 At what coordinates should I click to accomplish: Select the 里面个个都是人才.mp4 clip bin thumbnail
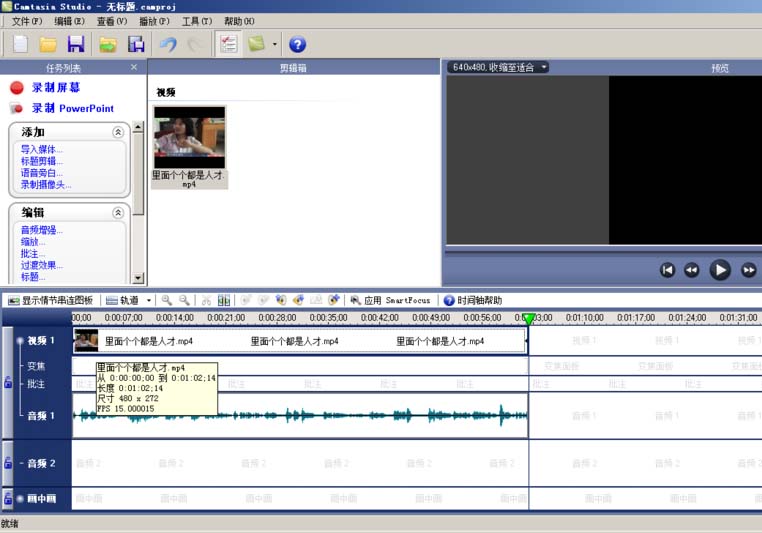189,137
